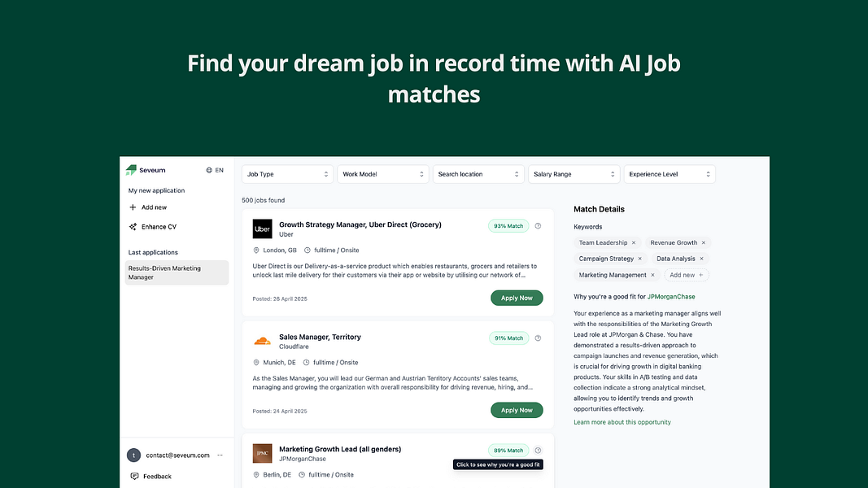Click the Seveum logo icon
868x488 pixels.
click(131, 170)
